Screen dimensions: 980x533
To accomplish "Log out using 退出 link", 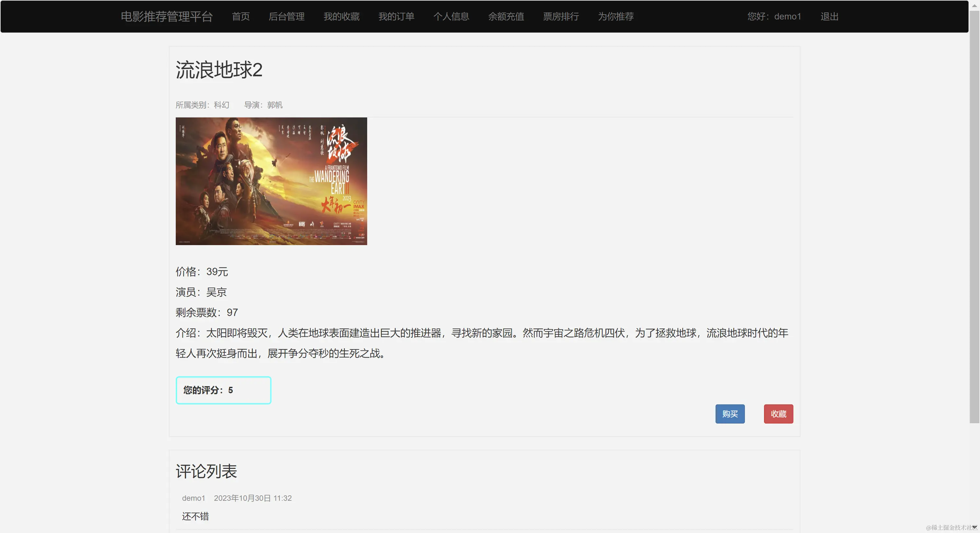I will coord(829,16).
